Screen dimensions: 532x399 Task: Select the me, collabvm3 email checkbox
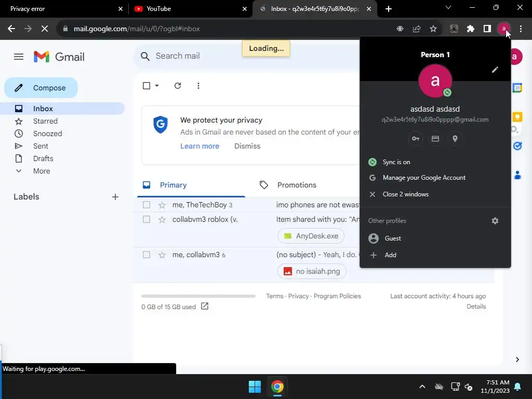146,255
